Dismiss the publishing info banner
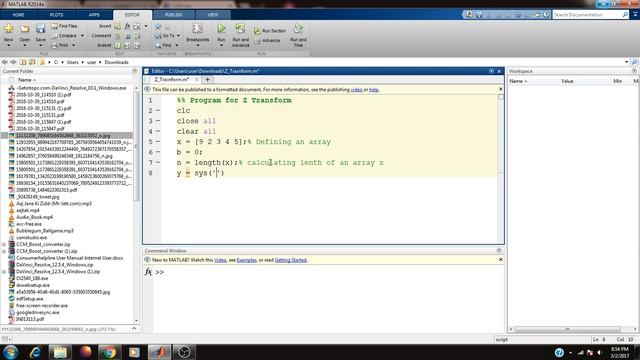This screenshot has width=640, height=360. pyautogui.click(x=500, y=89)
